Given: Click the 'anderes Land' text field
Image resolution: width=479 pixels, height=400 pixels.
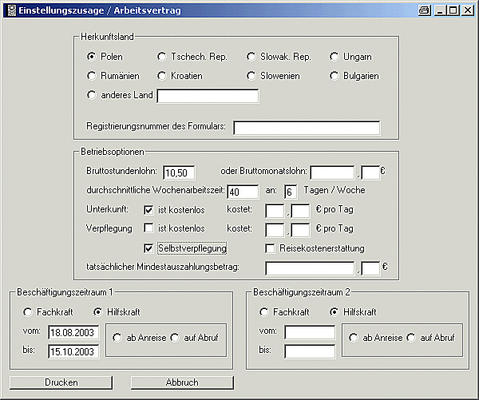Looking at the screenshot, I should click(x=208, y=96).
